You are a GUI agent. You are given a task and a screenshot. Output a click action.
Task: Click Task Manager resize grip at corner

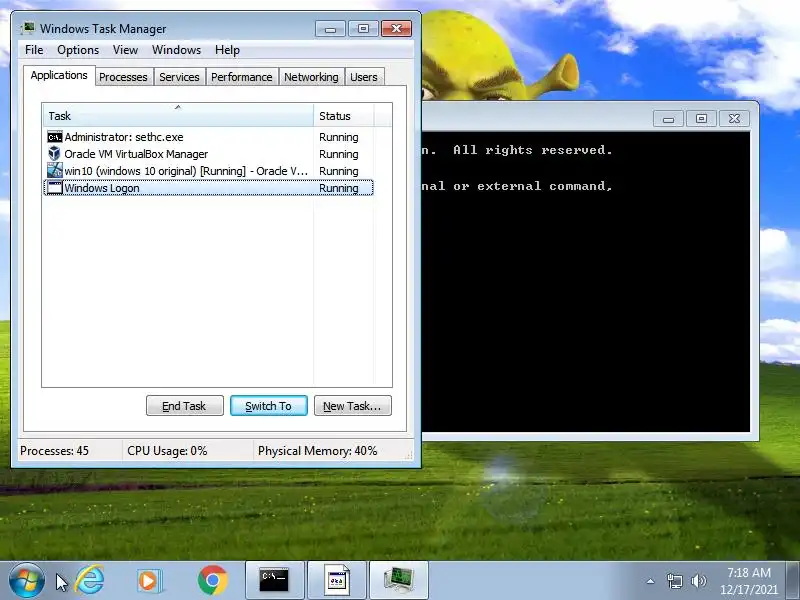pos(409,455)
